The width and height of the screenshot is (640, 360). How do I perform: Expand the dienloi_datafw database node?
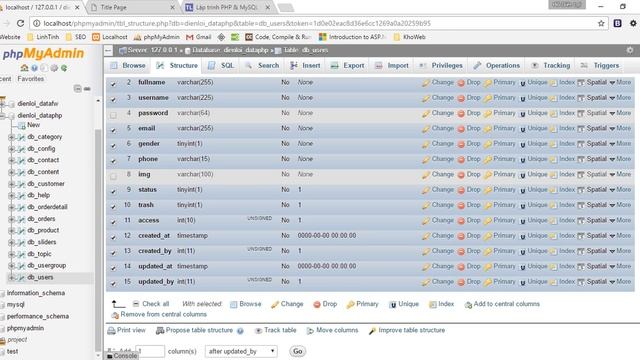coord(2,104)
